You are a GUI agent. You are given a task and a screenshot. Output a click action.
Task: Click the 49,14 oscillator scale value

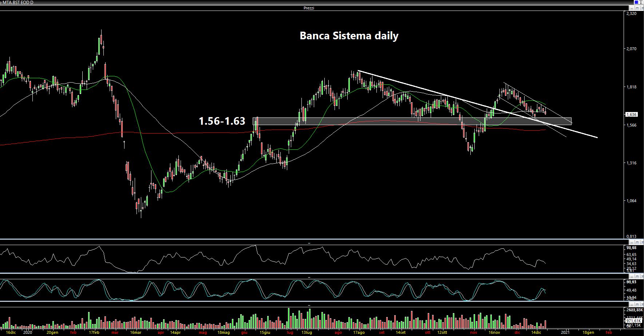(631, 259)
